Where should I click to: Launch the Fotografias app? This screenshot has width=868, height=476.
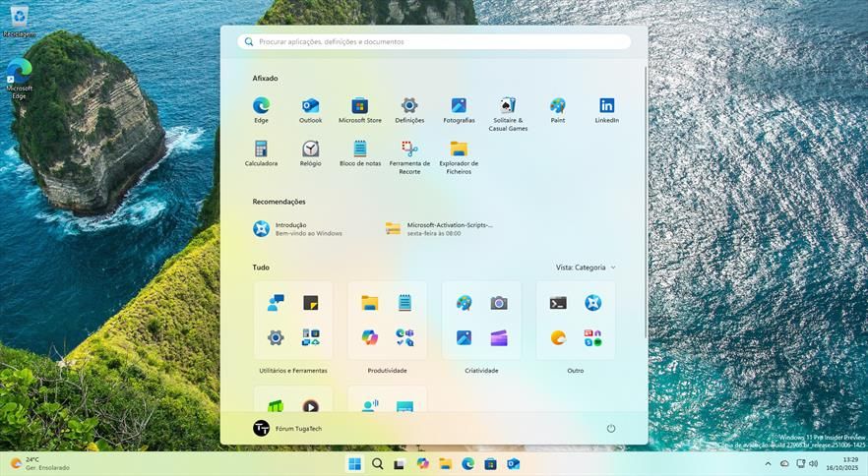click(x=459, y=109)
